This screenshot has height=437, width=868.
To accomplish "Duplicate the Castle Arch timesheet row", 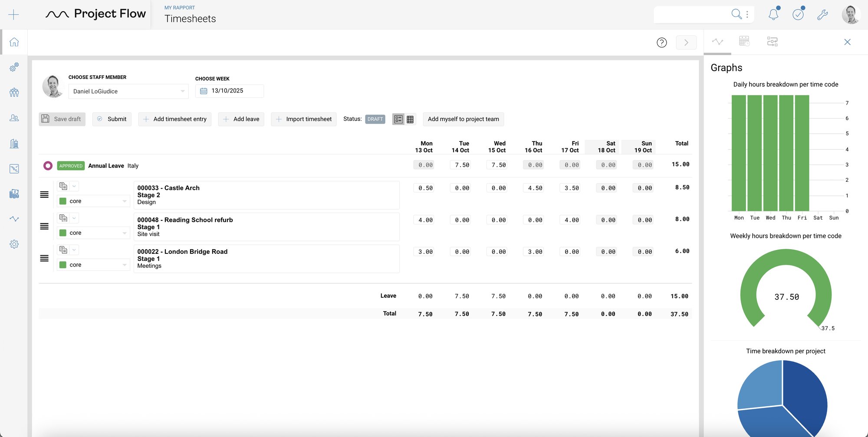I will coord(63,186).
